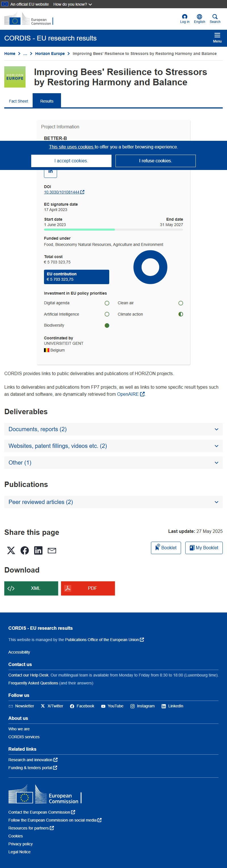Open Horizon Europe breadcrumb link
Image resolution: width=227 pixels, height=868 pixels.
pos(50,54)
